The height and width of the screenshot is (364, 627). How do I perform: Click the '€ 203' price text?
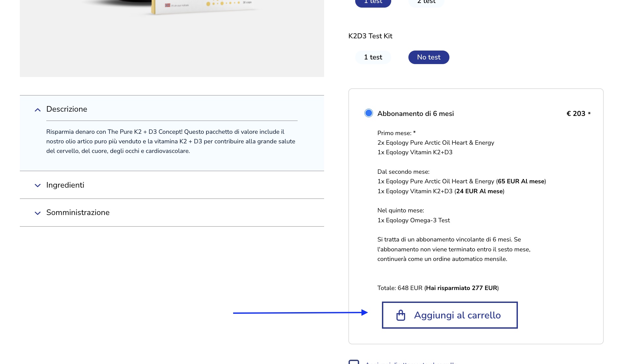[576, 113]
